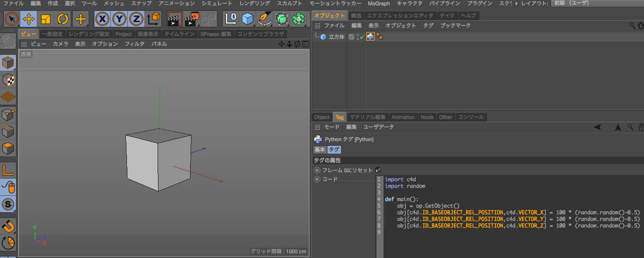Click the locked workplane icon at bottom left

[8, 243]
